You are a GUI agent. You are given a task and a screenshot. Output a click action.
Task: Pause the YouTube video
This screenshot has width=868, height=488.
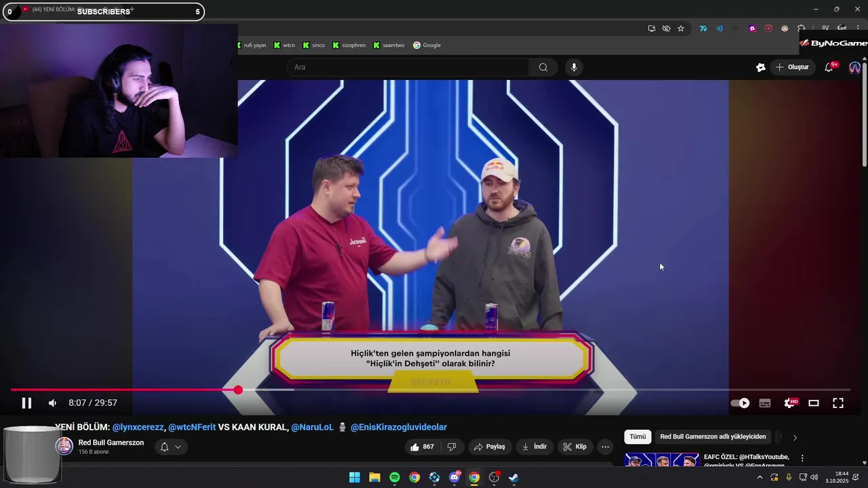click(x=26, y=403)
